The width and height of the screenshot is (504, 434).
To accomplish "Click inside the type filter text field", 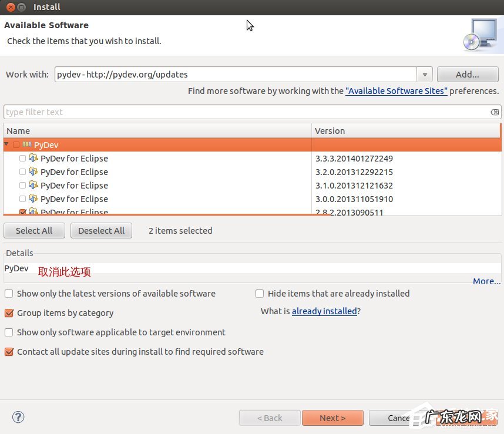I will [176, 112].
